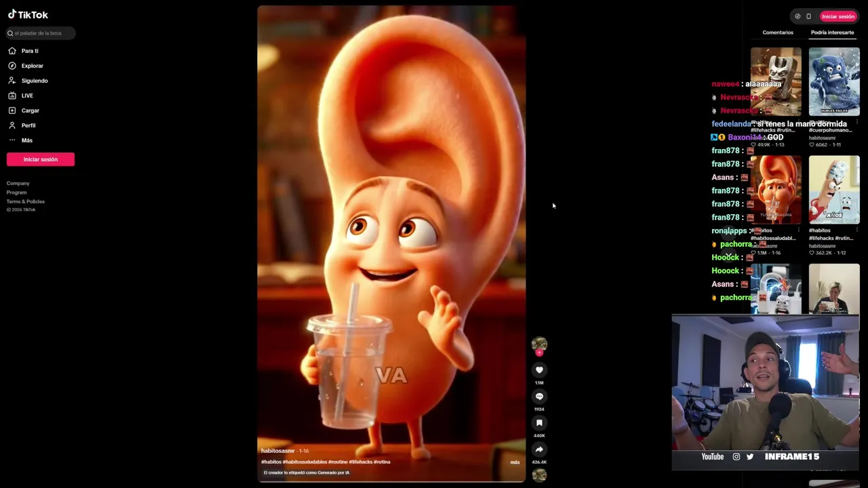The width and height of the screenshot is (868, 488).
Task: Open the toothbrush AÑOS video thumbnail
Action: click(x=834, y=190)
